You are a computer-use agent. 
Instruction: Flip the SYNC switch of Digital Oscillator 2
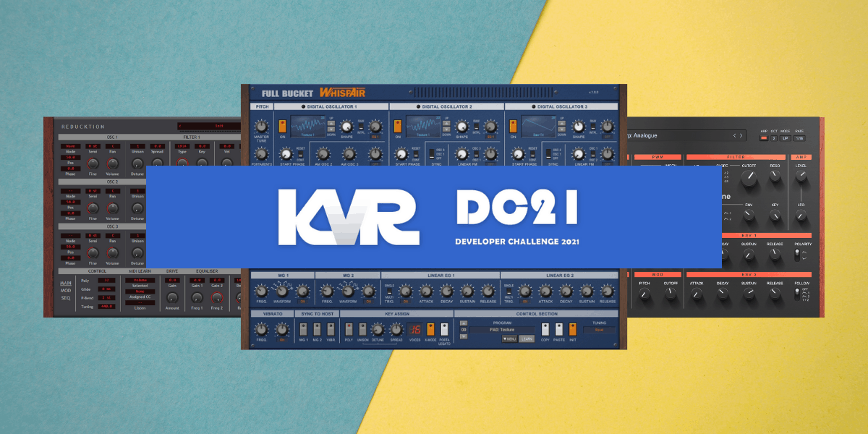[x=432, y=154]
